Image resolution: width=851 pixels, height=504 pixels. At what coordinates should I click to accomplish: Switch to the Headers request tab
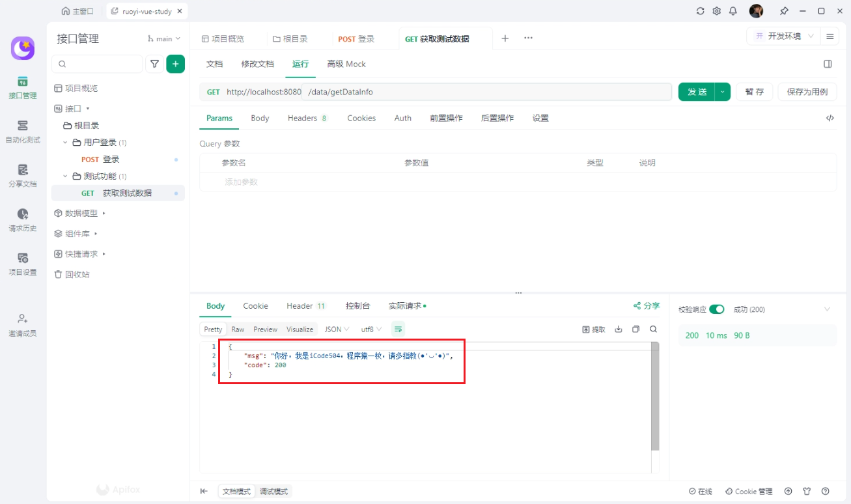pyautogui.click(x=302, y=119)
